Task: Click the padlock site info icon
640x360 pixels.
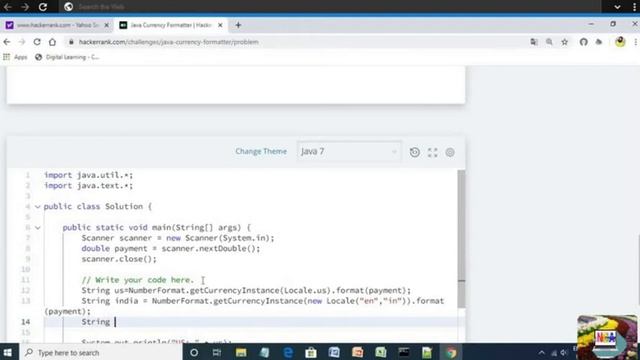Action: (x=71, y=42)
